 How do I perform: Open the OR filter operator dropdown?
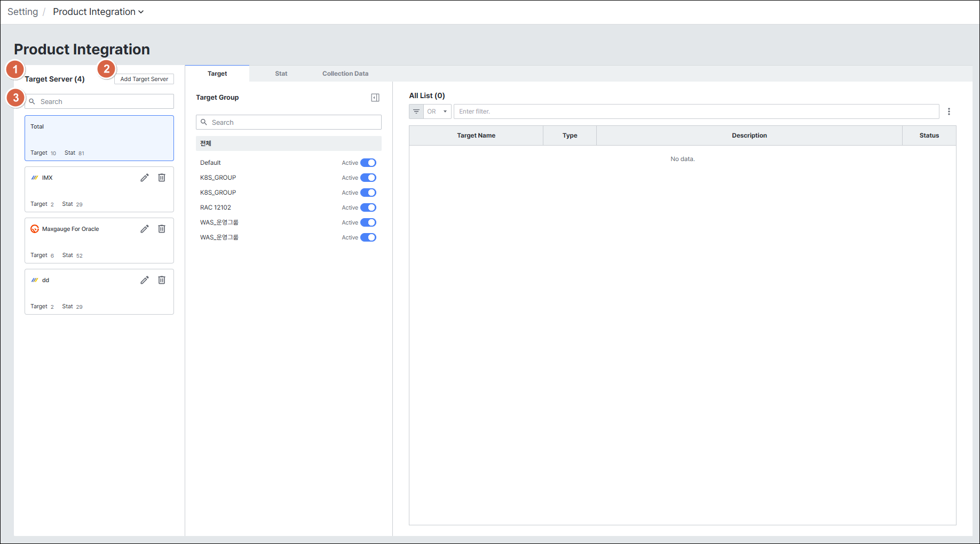[x=438, y=111]
